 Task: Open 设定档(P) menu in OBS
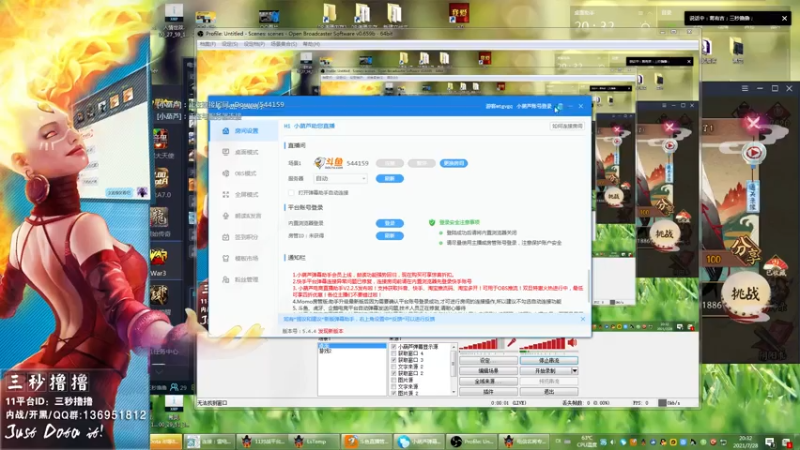254,44
